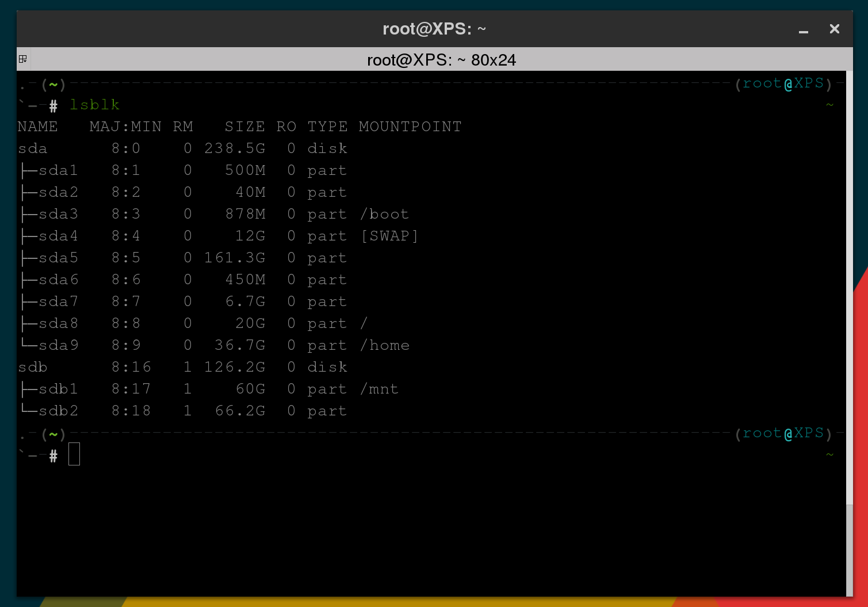Click the '/mnt' mountpoint
This screenshot has width=868, height=607.
[x=380, y=389]
